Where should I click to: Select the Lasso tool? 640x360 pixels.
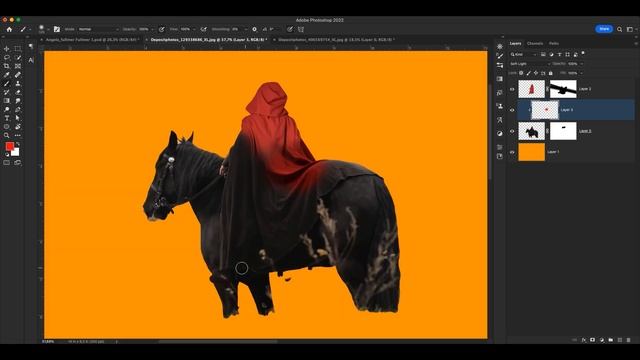pos(7,58)
